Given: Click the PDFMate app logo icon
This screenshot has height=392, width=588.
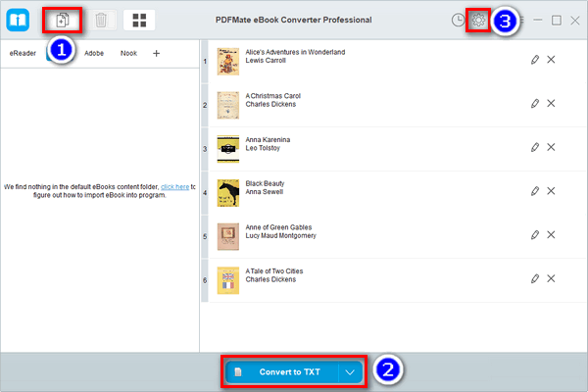Looking at the screenshot, I should (x=18, y=20).
